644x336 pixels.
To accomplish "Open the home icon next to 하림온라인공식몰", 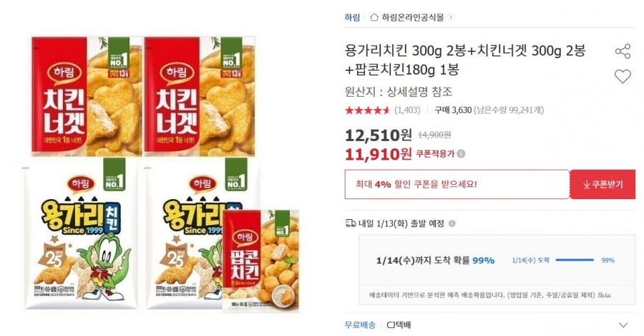I will 374,17.
